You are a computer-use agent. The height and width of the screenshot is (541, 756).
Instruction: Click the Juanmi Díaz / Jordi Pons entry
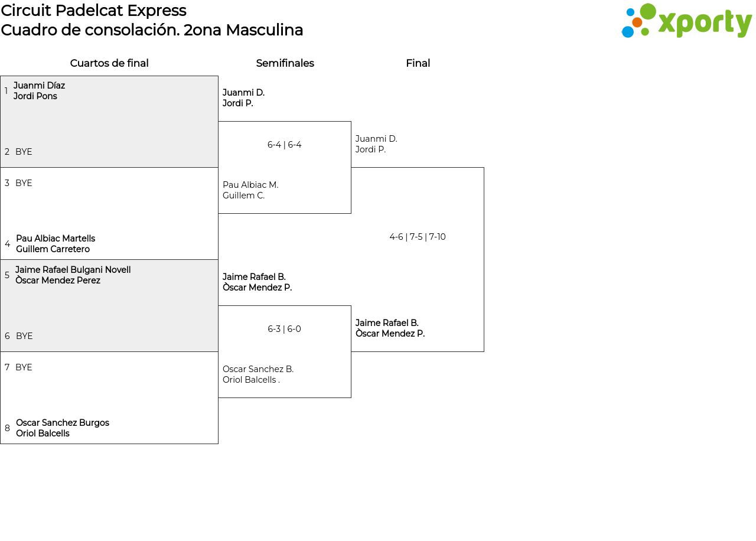click(x=40, y=91)
